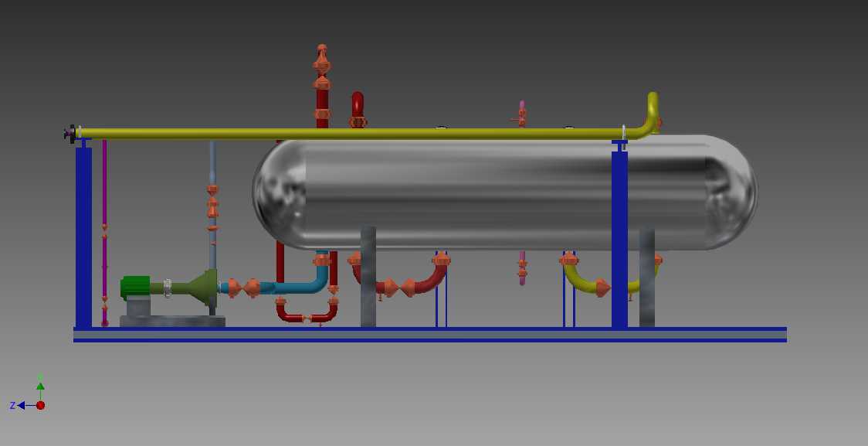This screenshot has height=446, width=868.
Task: Pick the short capped red nozzle on tank top
Action: [358, 109]
